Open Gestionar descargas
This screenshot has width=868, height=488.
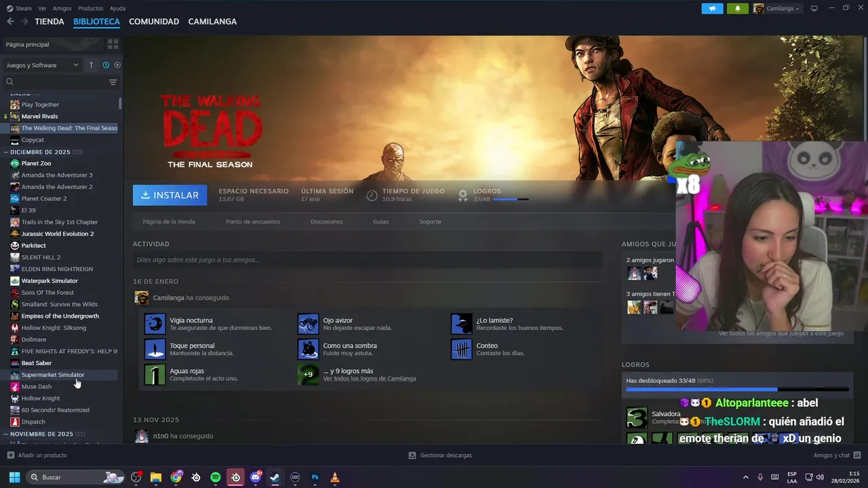click(440, 455)
